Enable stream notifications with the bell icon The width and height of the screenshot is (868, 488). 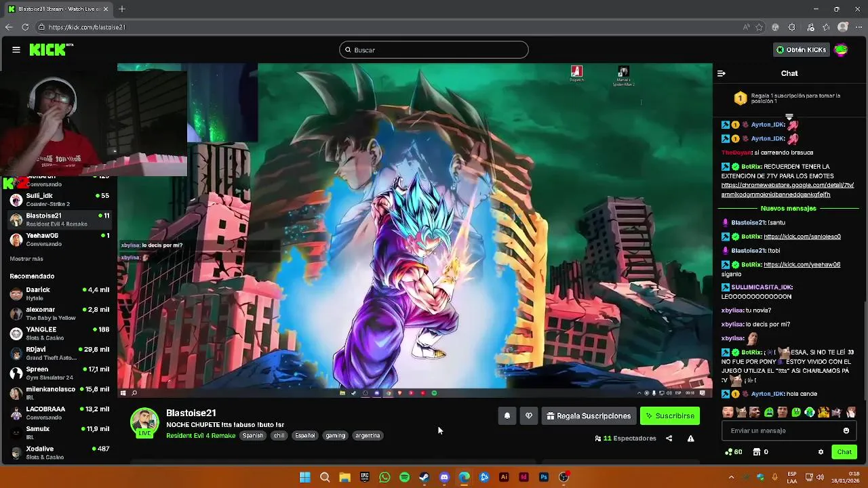[507, 416]
